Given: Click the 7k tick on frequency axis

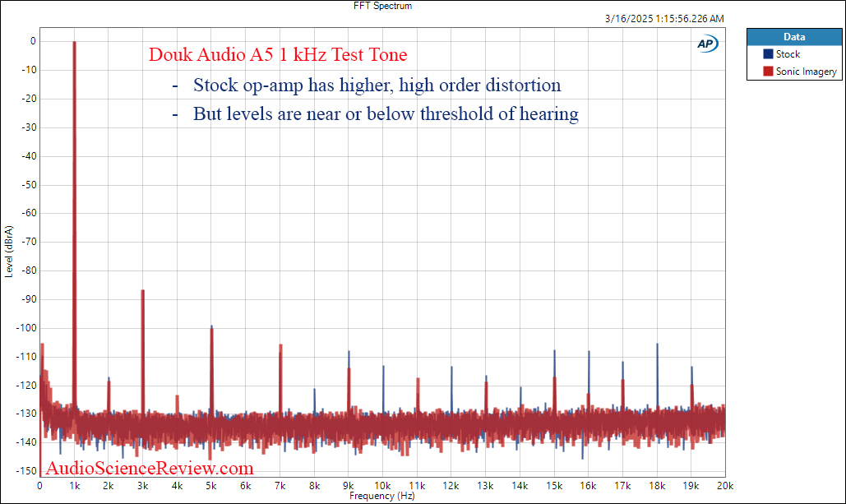Looking at the screenshot, I should pyautogui.click(x=280, y=486).
